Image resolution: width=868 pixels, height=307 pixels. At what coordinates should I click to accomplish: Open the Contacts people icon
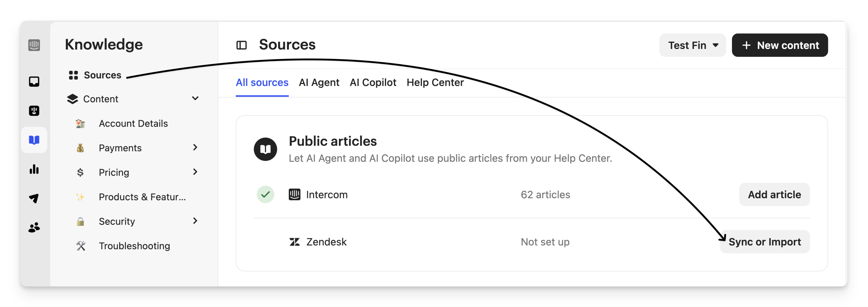(34, 228)
